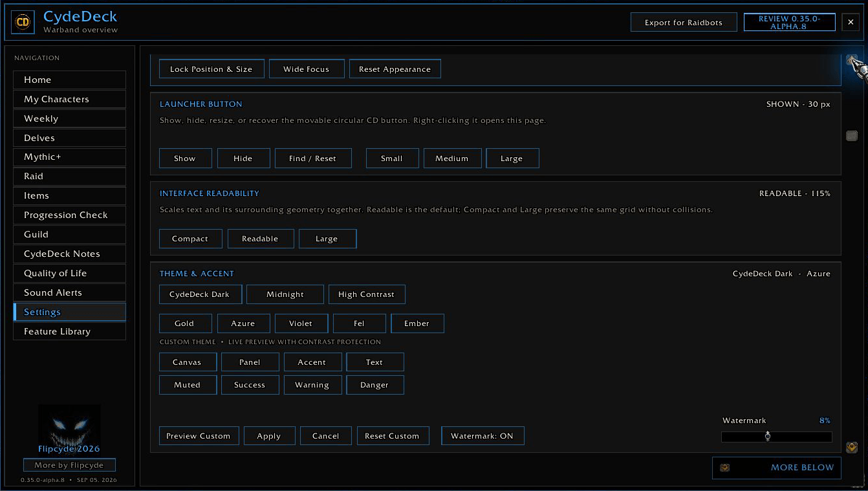Select the Midnight theme

tap(285, 294)
